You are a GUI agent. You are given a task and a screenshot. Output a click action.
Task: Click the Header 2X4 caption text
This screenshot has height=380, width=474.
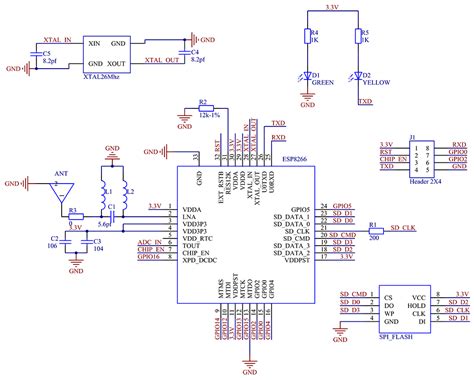click(x=425, y=182)
